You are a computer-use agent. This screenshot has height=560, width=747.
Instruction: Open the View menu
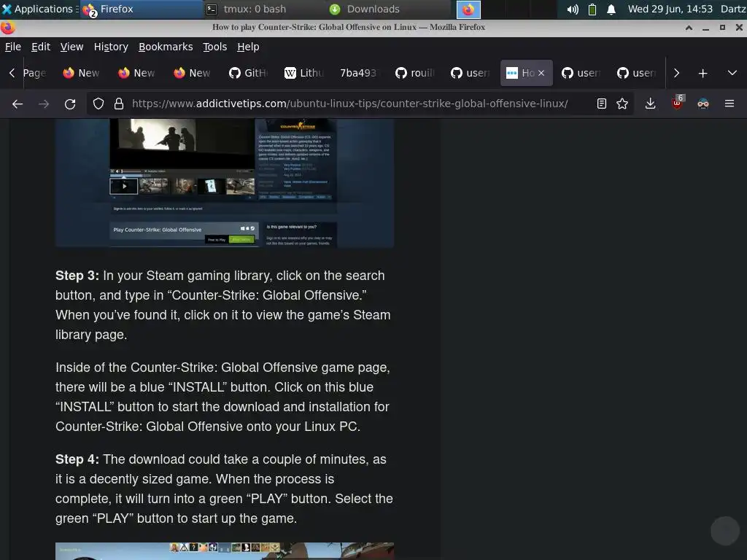point(71,47)
